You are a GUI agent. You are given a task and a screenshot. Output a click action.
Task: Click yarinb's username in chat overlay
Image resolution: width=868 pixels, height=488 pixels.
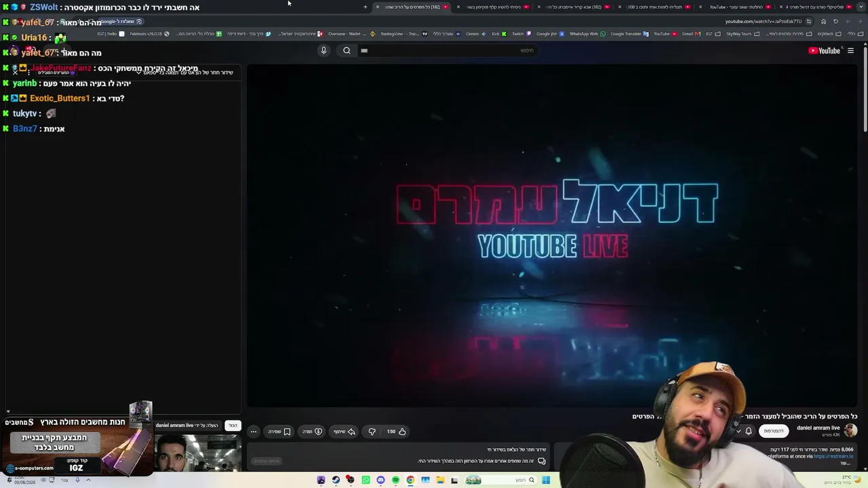click(24, 83)
